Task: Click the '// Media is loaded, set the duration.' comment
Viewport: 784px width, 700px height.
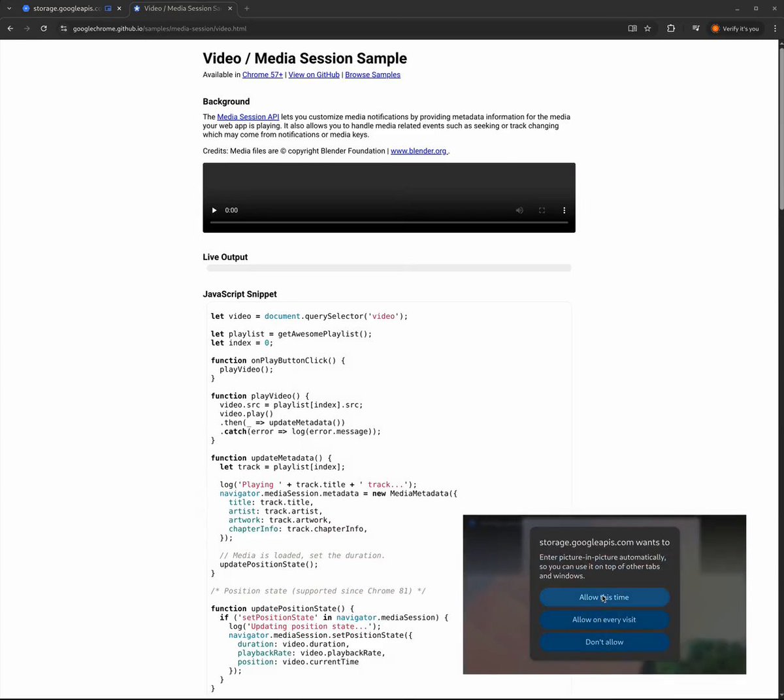Action: click(302, 556)
